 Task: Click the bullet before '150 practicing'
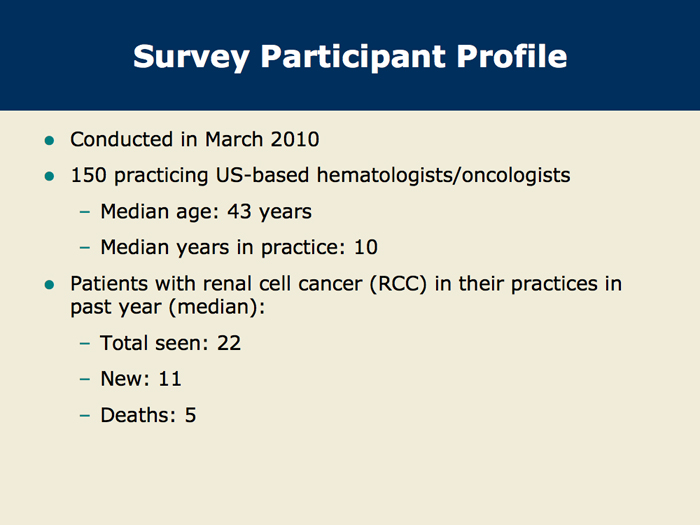(49, 177)
